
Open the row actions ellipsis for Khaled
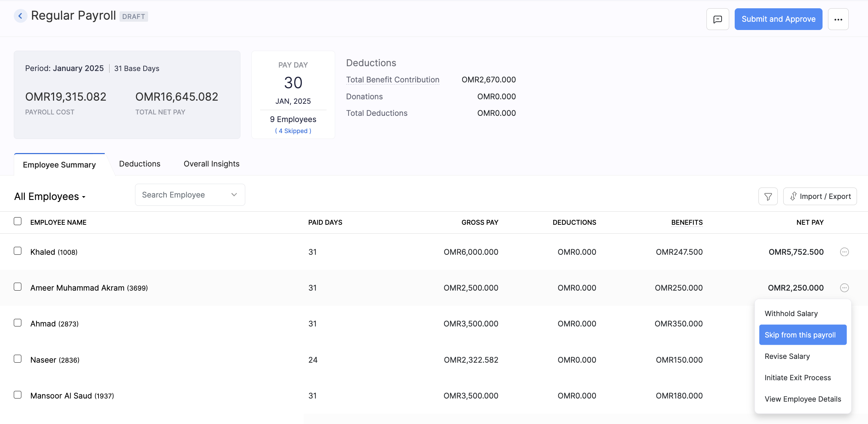click(844, 252)
